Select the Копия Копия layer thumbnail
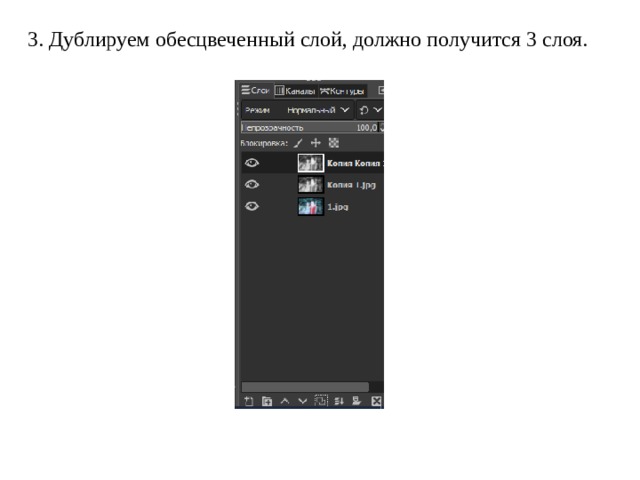The height and width of the screenshot is (480, 640). (311, 163)
